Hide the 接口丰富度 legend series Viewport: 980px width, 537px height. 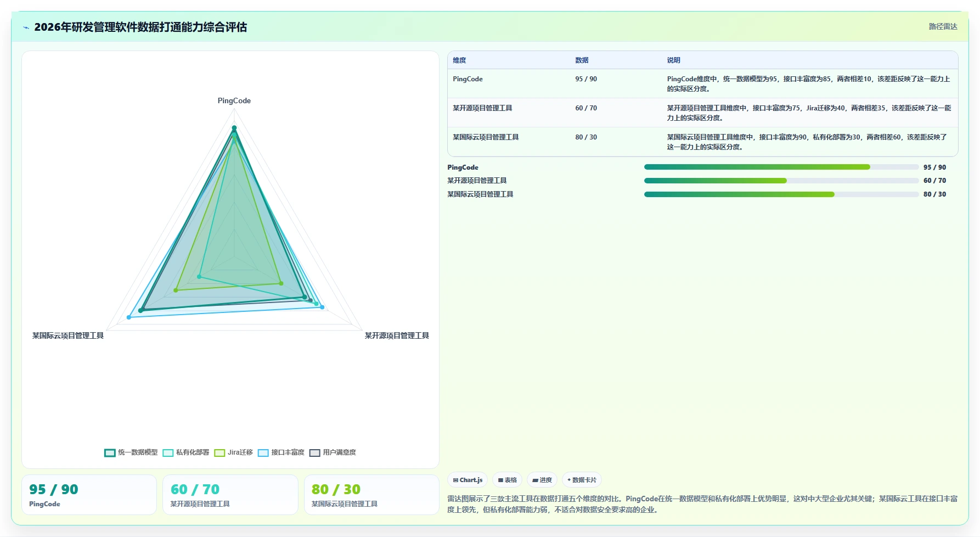pyautogui.click(x=281, y=452)
